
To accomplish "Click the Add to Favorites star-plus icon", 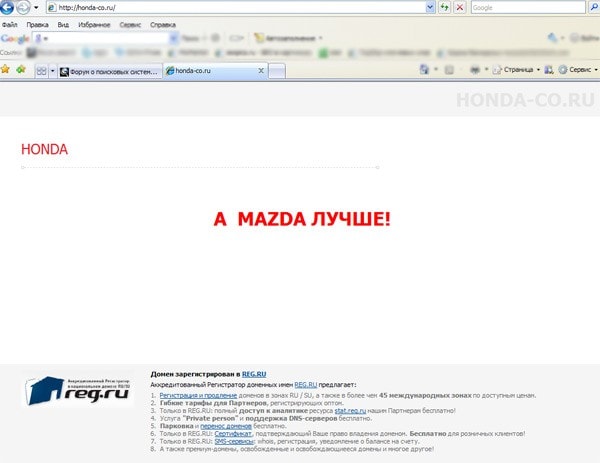I will [21, 69].
